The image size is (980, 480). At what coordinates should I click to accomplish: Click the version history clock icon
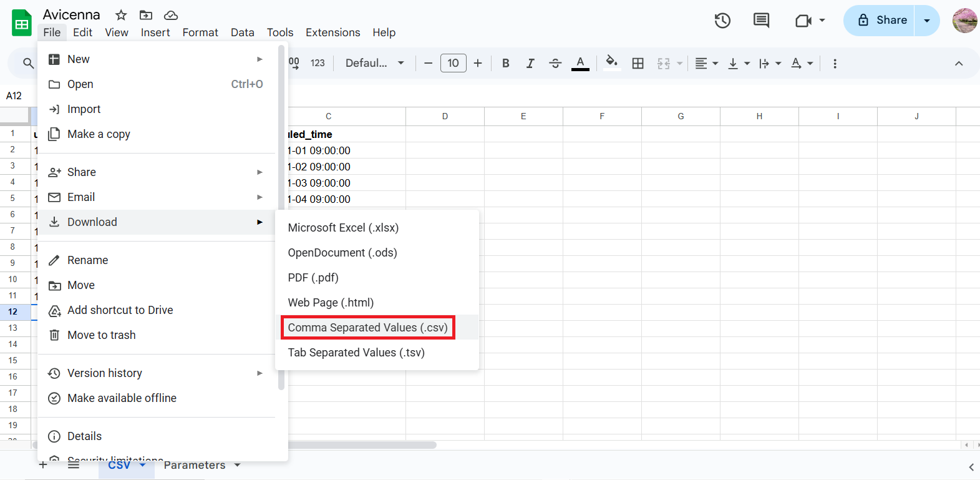(x=722, y=21)
